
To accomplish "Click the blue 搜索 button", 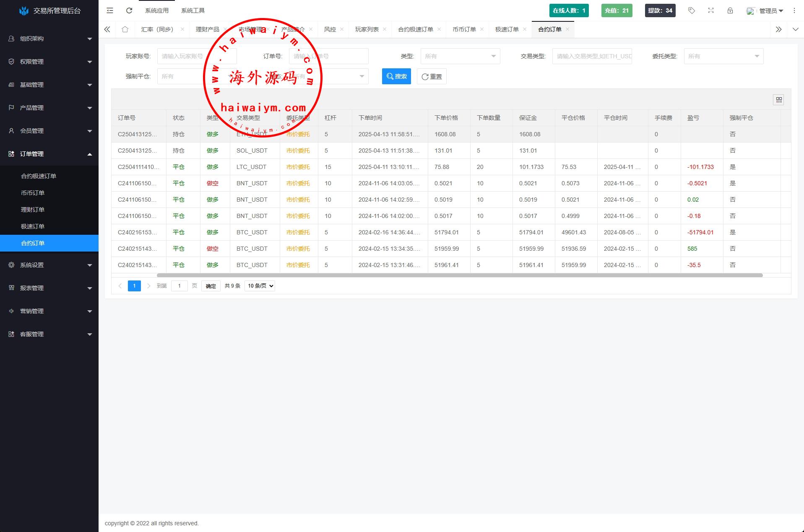I will [x=396, y=76].
